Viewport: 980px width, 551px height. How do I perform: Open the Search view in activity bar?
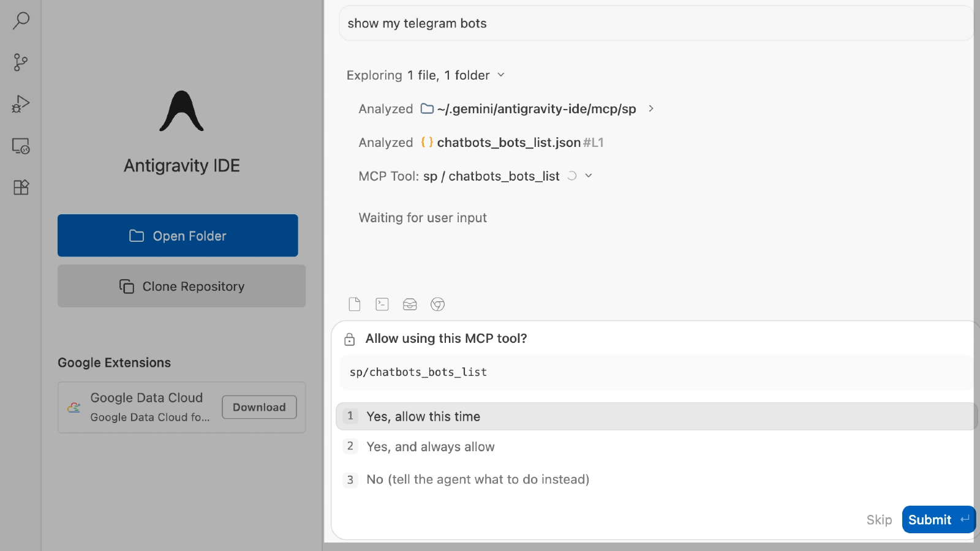pos(21,21)
